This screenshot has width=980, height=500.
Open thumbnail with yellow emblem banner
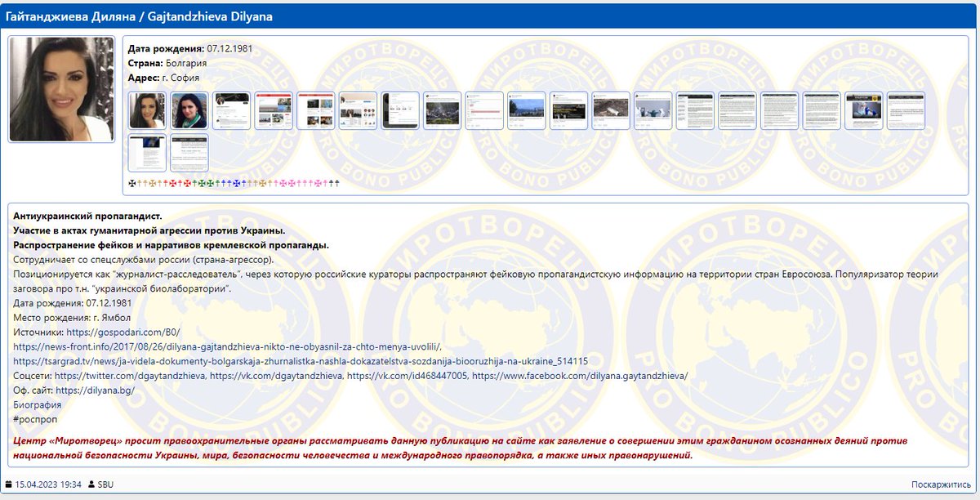pos(864,110)
